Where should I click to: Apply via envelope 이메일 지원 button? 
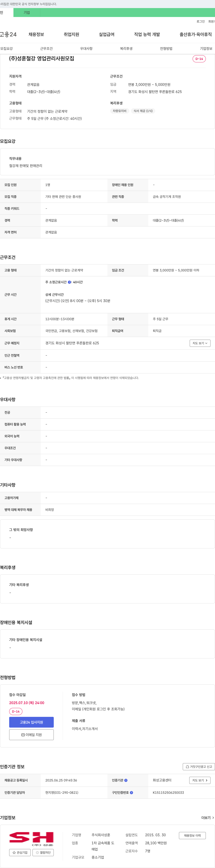coord(31,735)
